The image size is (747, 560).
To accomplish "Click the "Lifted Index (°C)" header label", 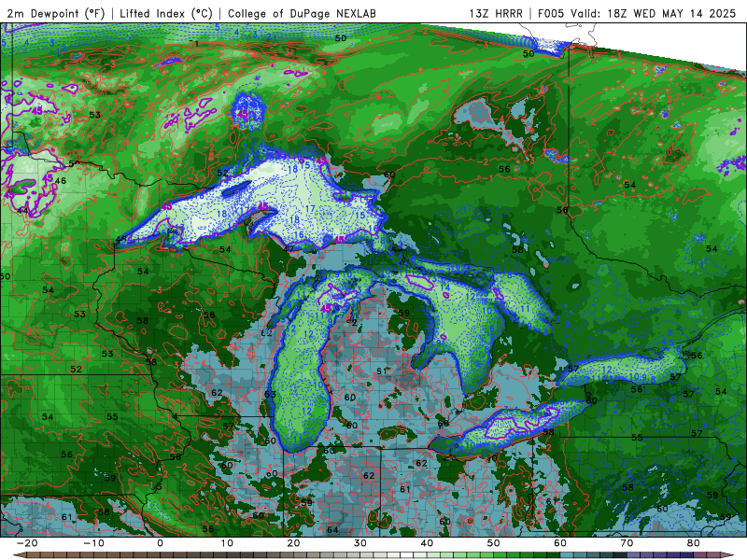I will [x=166, y=13].
